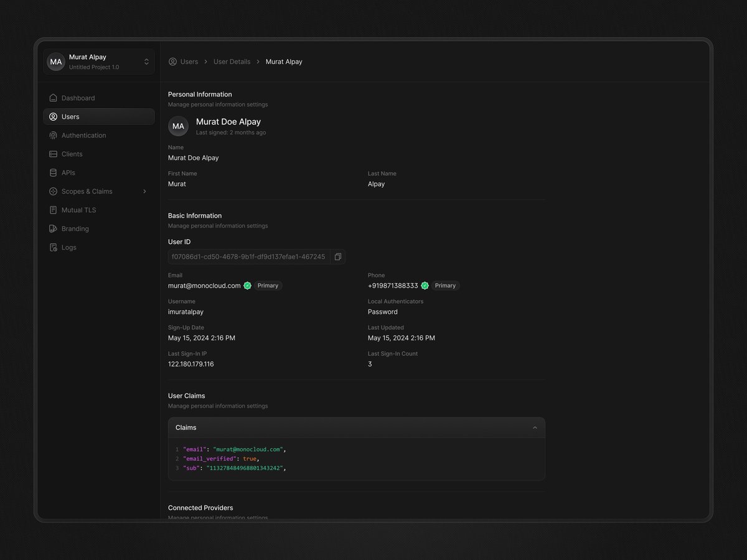Open Mutual TLS settings
747x560 pixels.
[99, 210]
